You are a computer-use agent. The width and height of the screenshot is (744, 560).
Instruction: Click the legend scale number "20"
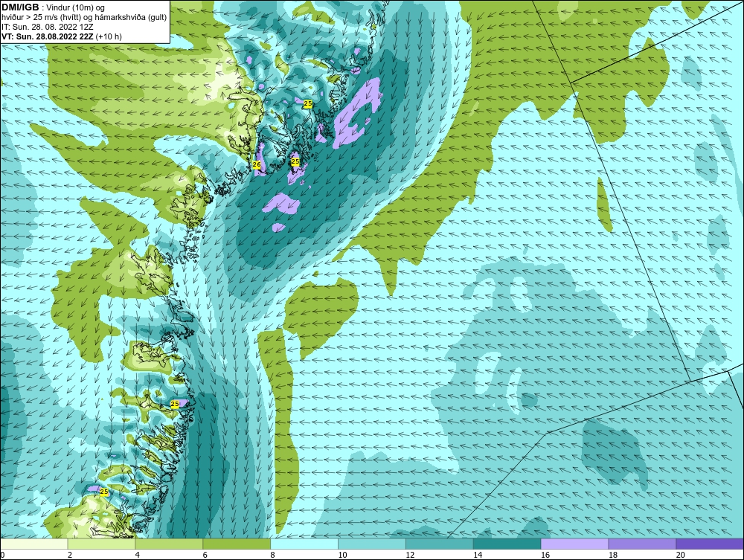681,555
